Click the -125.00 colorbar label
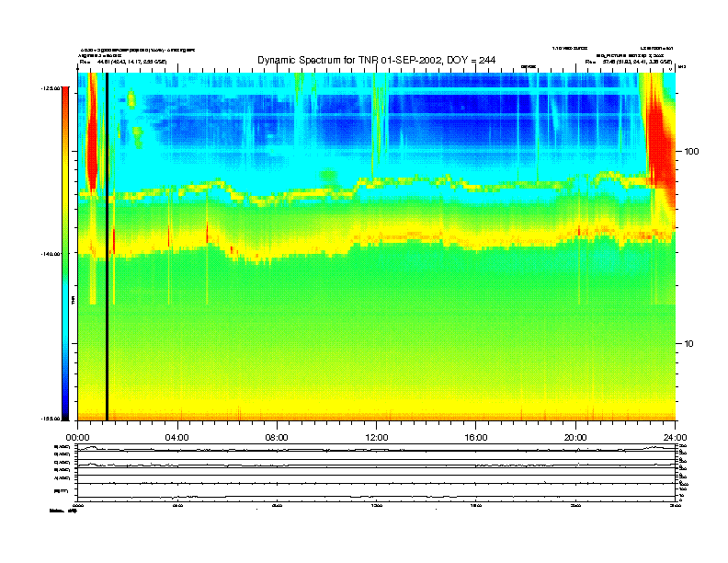 tap(51, 87)
